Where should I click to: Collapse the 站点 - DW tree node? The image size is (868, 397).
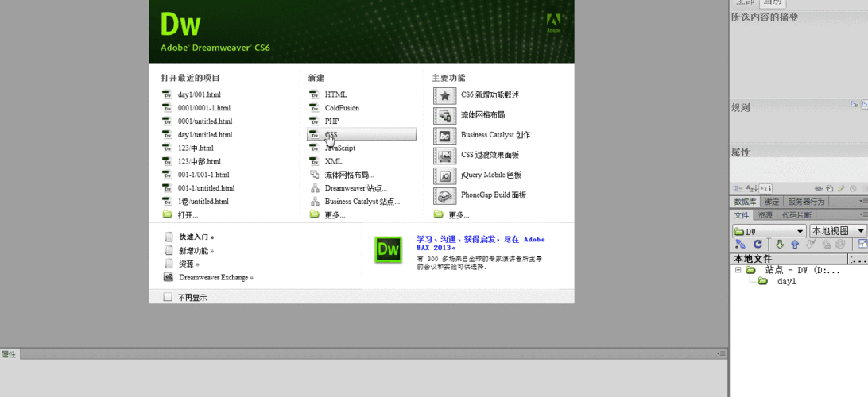coord(738,271)
